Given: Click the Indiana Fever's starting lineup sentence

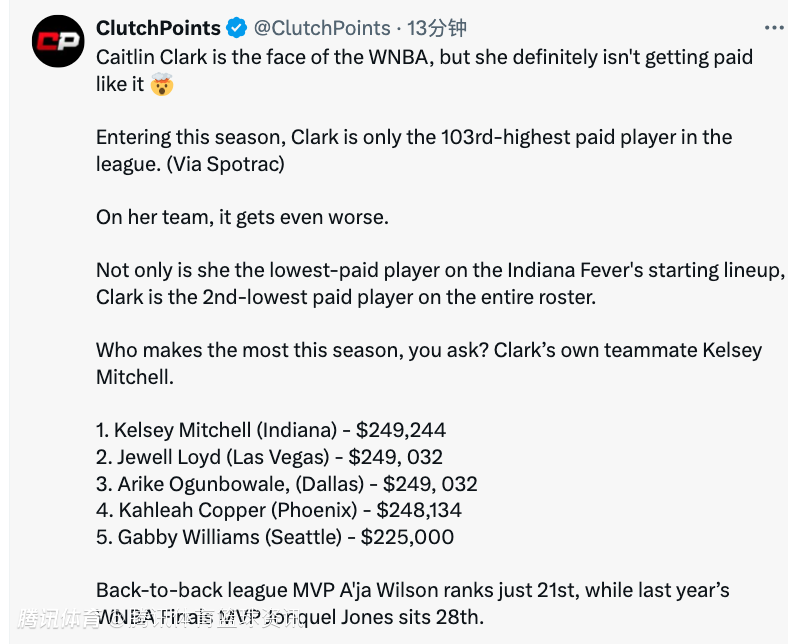Looking at the screenshot, I should coord(441,284).
